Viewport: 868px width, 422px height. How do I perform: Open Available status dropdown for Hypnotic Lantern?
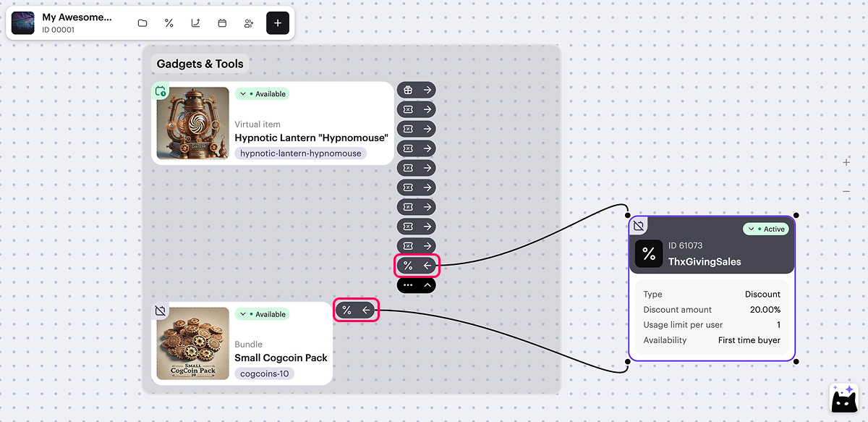coord(262,94)
